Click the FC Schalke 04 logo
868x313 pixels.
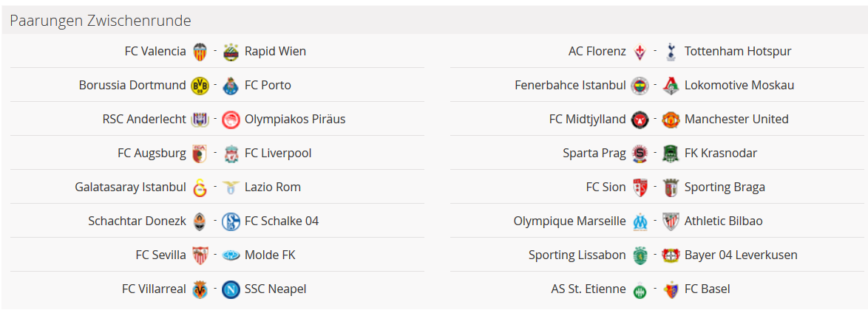pos(231,221)
